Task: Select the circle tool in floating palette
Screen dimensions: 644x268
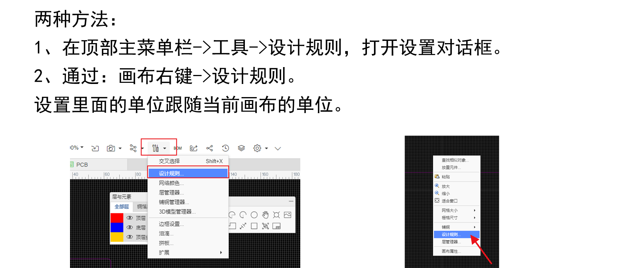Action: (254, 215)
